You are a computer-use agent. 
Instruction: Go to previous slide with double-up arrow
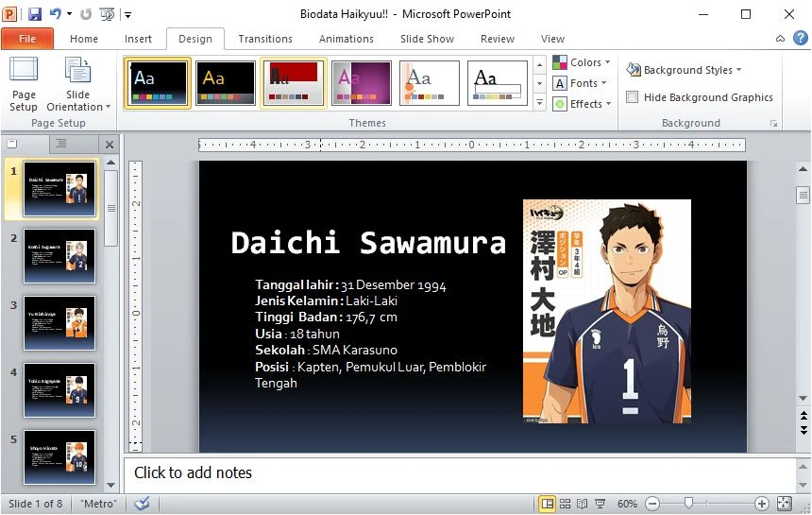pyautogui.click(x=803, y=416)
